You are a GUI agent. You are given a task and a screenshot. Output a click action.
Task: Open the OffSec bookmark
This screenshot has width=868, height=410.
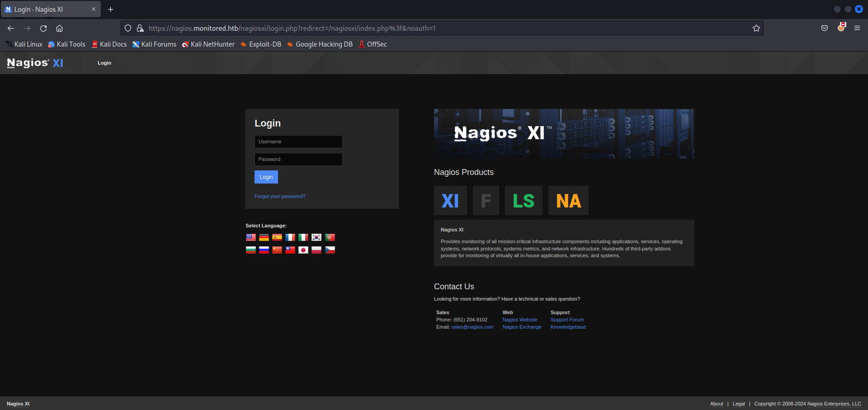coord(373,44)
